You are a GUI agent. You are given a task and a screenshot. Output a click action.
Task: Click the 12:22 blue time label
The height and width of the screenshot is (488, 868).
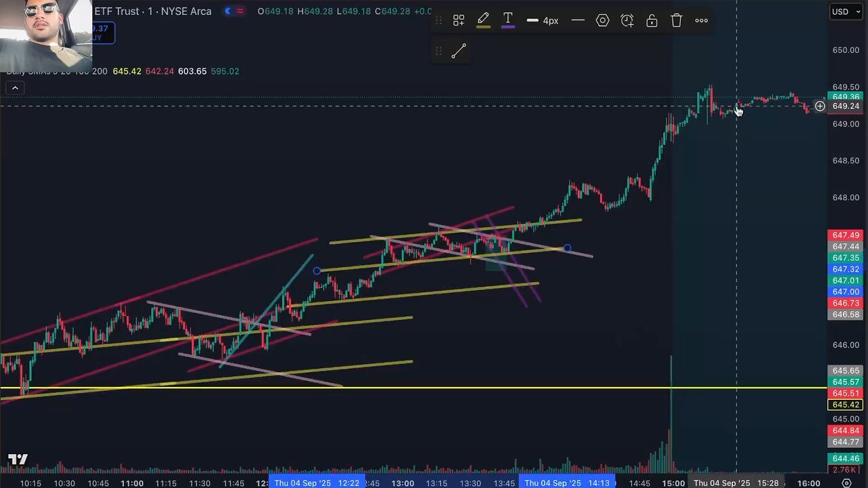[317, 483]
